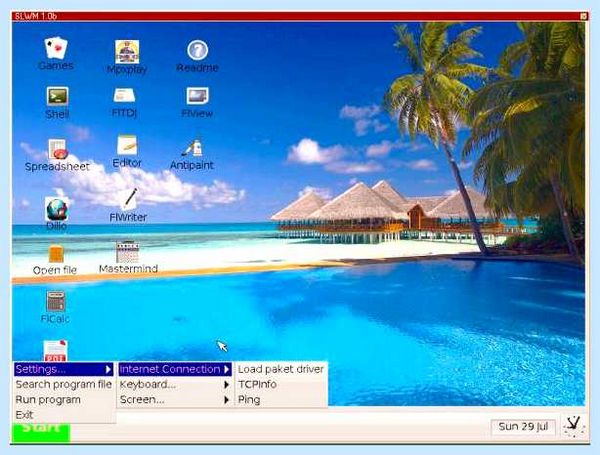Click the green Start button
The image size is (600, 455).
pos(41,432)
